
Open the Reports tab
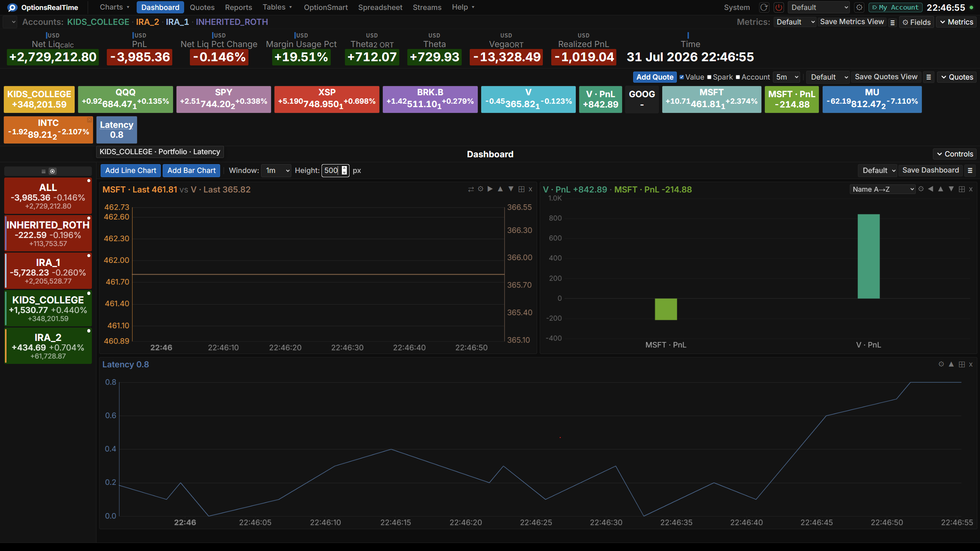238,7
